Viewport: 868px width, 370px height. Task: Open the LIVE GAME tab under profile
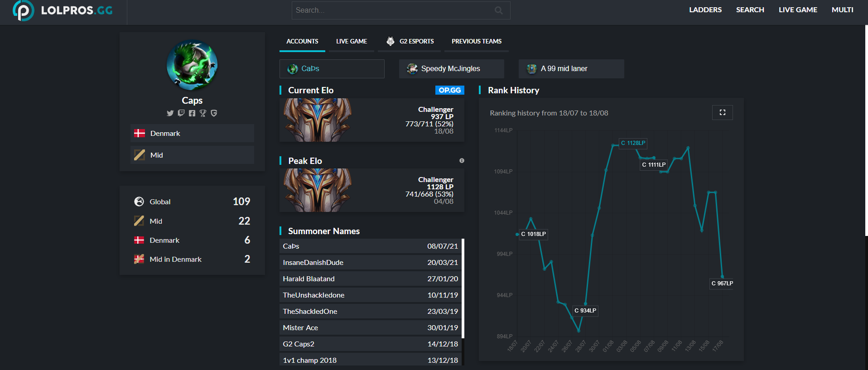(x=352, y=41)
